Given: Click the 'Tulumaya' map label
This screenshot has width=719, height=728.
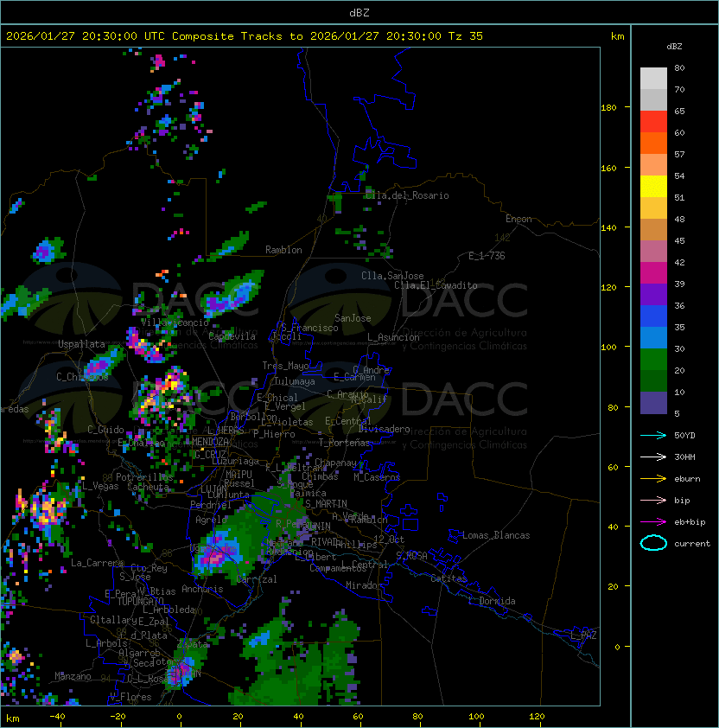Looking at the screenshot, I should click(x=295, y=381).
